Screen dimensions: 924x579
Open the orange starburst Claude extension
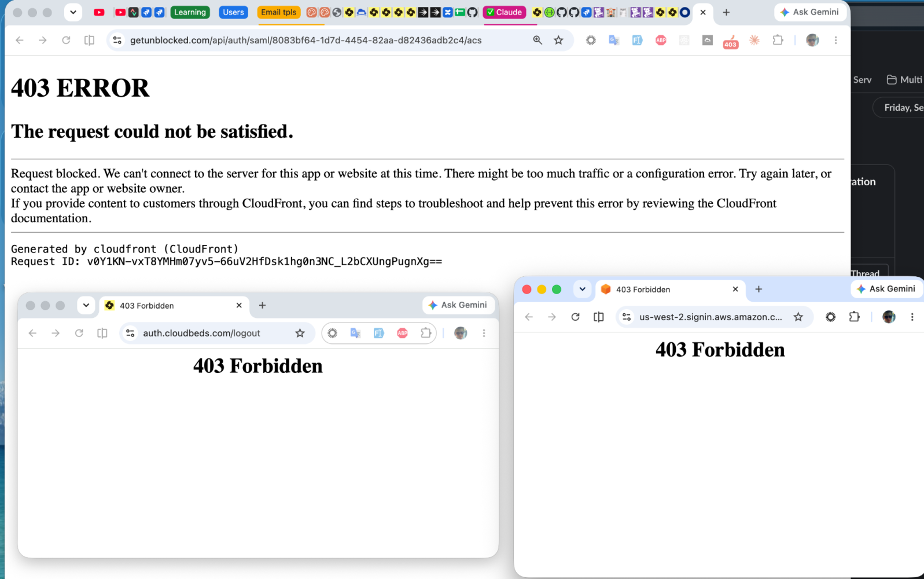coord(754,40)
